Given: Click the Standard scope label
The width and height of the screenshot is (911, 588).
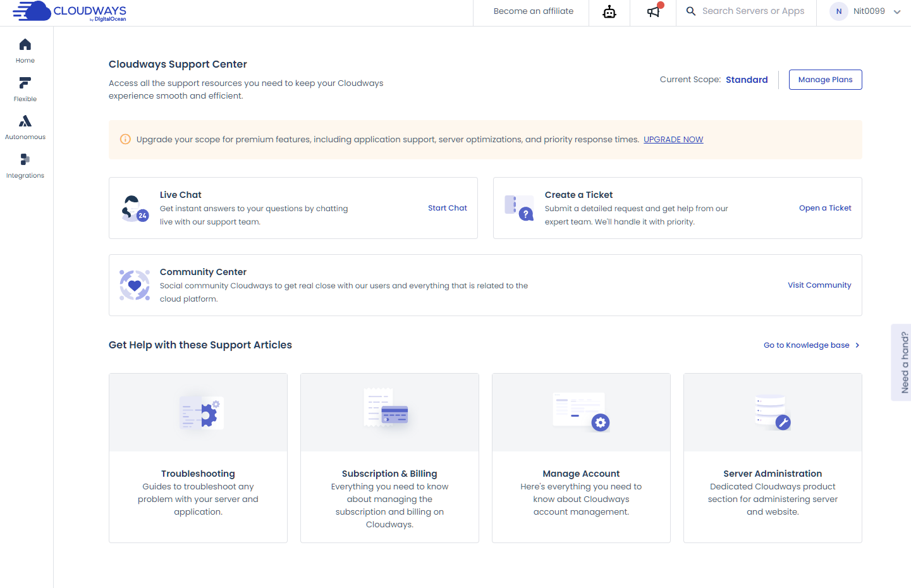Looking at the screenshot, I should coord(747,80).
